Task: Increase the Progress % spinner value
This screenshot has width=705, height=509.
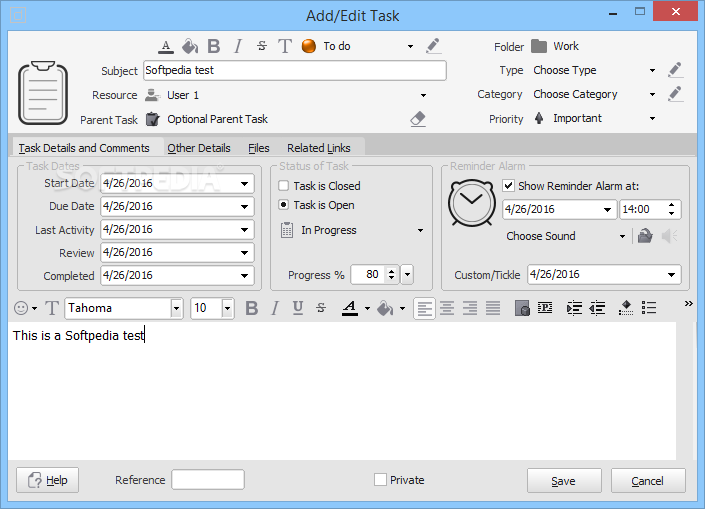Action: tap(392, 271)
